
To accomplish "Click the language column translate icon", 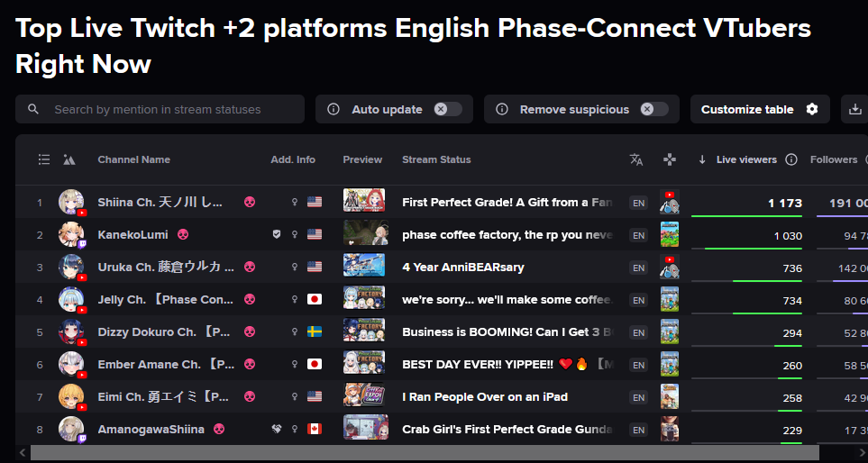I will pyautogui.click(x=636, y=159).
